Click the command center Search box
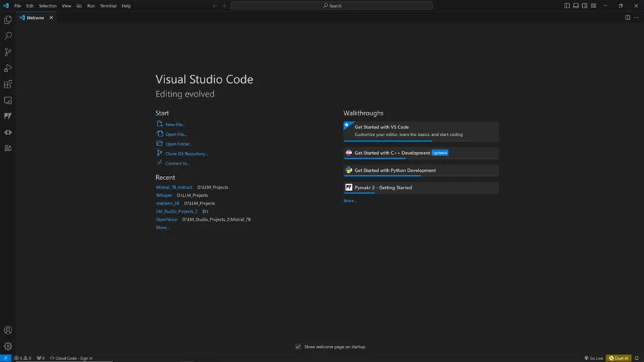 pyautogui.click(x=332, y=5)
